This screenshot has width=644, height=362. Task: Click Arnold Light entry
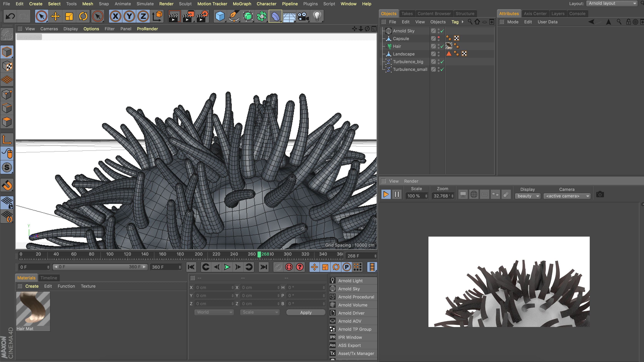353,281
